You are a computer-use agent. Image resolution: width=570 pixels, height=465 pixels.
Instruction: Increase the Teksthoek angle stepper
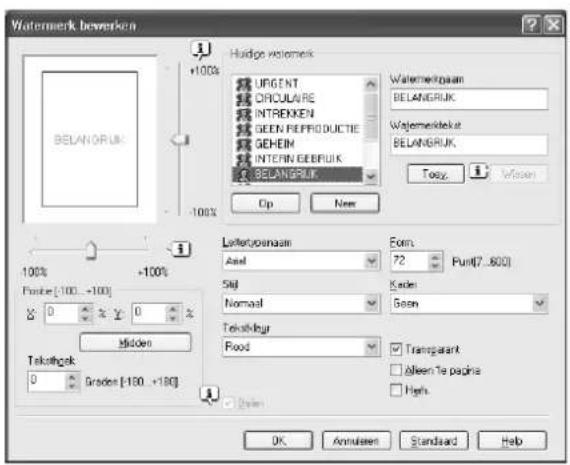tap(72, 377)
